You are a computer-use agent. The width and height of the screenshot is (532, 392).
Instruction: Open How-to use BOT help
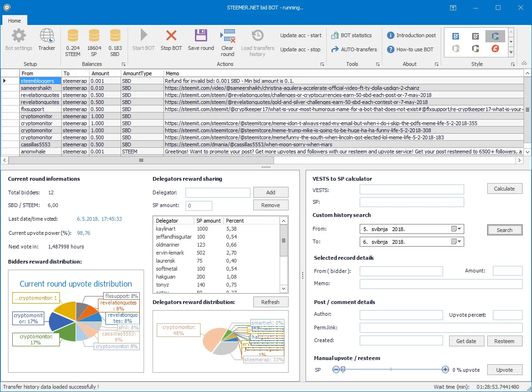pos(410,49)
